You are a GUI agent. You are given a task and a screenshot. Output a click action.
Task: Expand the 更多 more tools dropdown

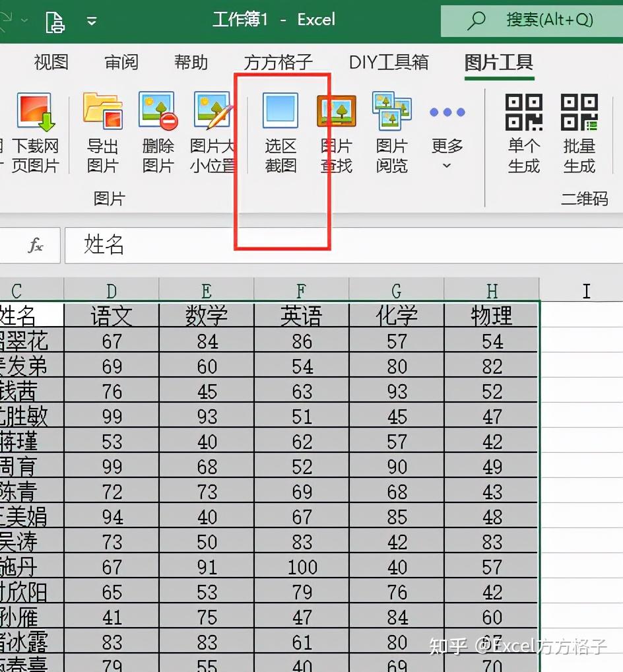click(447, 132)
